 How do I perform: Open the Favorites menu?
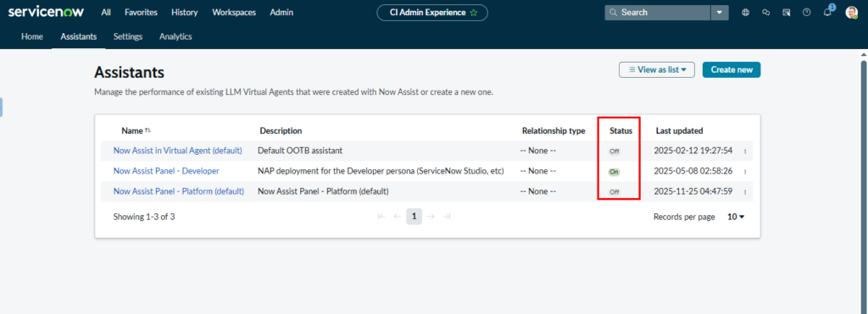point(142,12)
